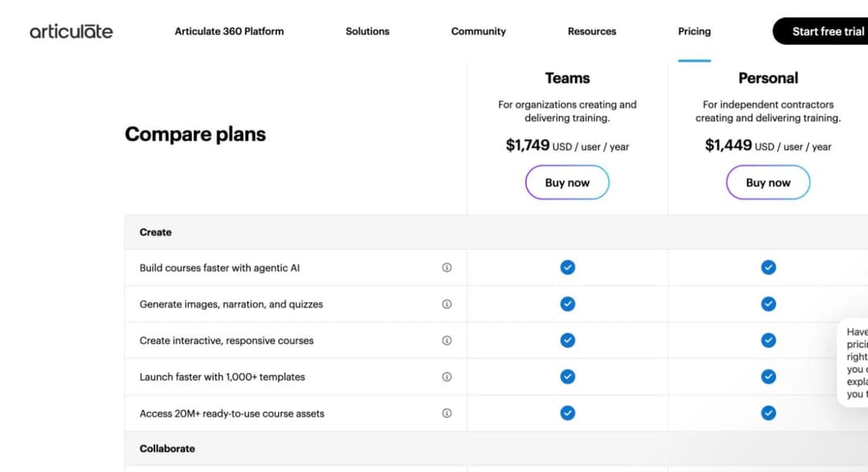868x472 pixels.
Task: Click Personal checkmark for responsive courses
Action: coord(768,340)
